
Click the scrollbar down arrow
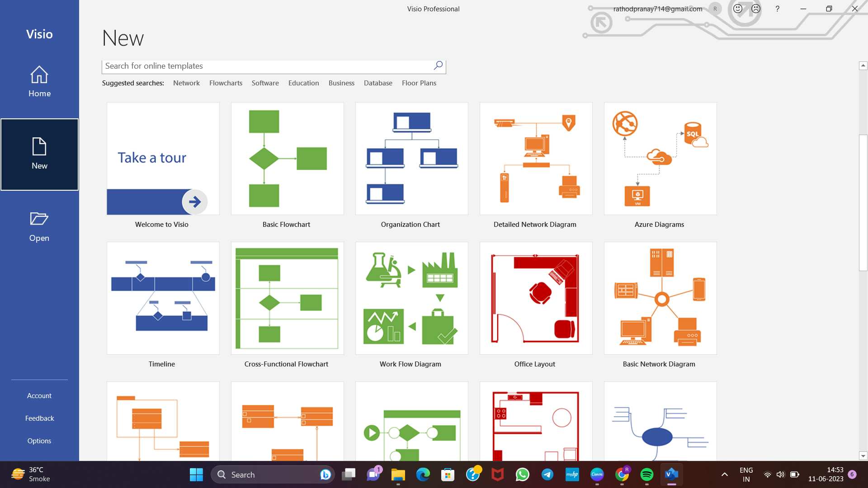click(863, 456)
